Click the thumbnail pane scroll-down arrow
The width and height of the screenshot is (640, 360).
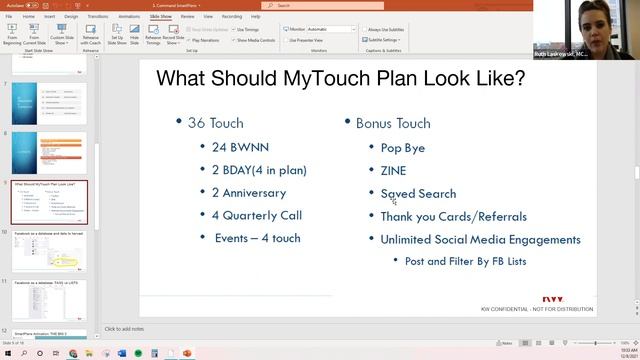(97, 336)
